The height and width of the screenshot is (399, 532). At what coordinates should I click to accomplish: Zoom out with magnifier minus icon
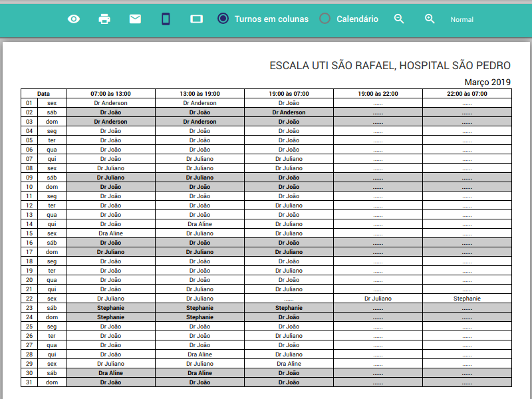pyautogui.click(x=399, y=19)
